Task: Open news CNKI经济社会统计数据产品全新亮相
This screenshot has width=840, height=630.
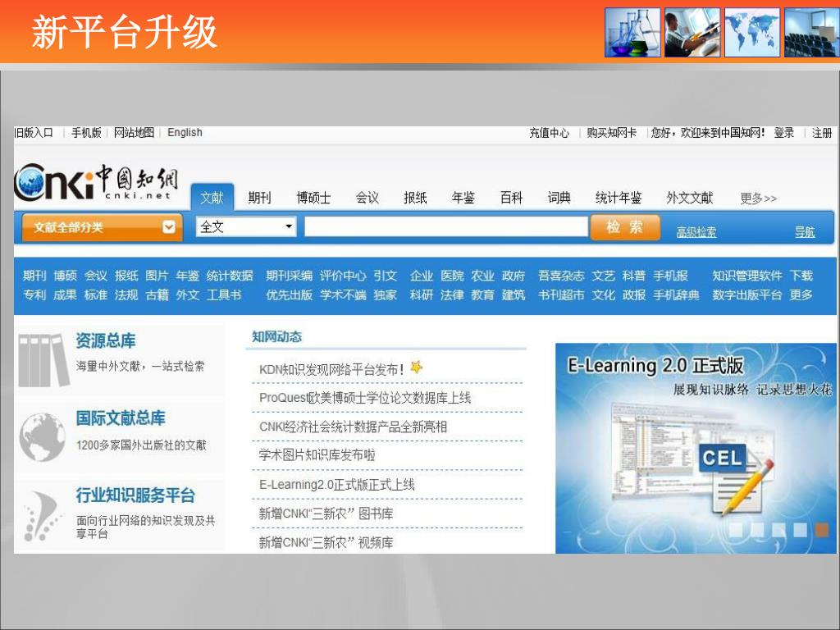Action: pos(353,427)
